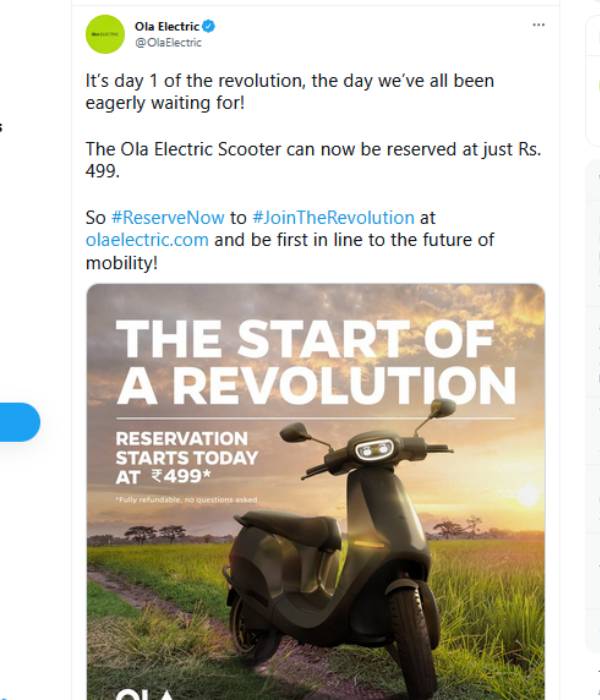
Task: Click the scooter's headlight in the photo
Action: click(375, 449)
